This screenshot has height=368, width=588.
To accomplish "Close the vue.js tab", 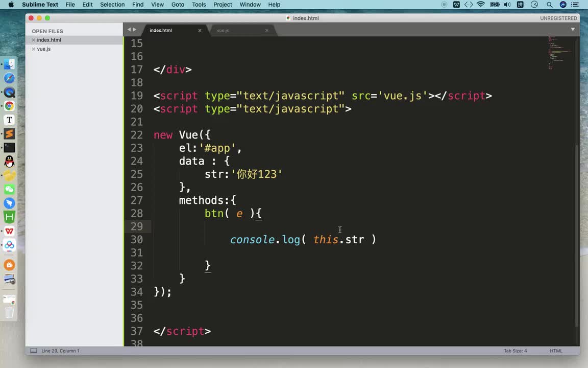I will point(266,31).
